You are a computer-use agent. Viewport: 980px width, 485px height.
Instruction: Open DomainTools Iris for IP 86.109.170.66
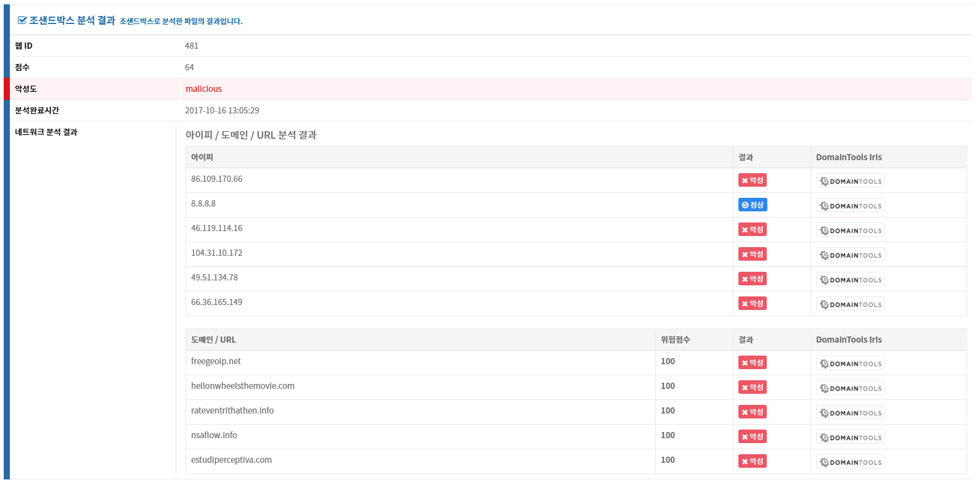click(x=850, y=181)
